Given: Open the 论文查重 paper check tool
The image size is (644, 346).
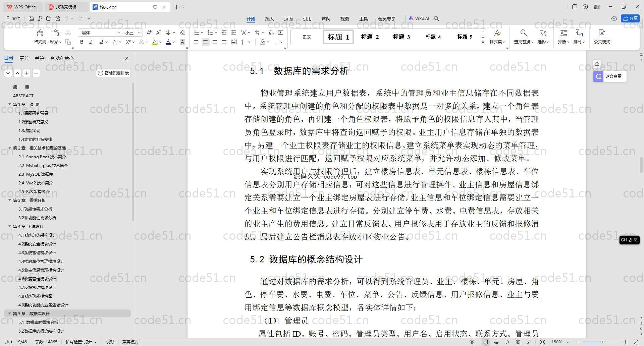Looking at the screenshot, I should click(609, 76).
